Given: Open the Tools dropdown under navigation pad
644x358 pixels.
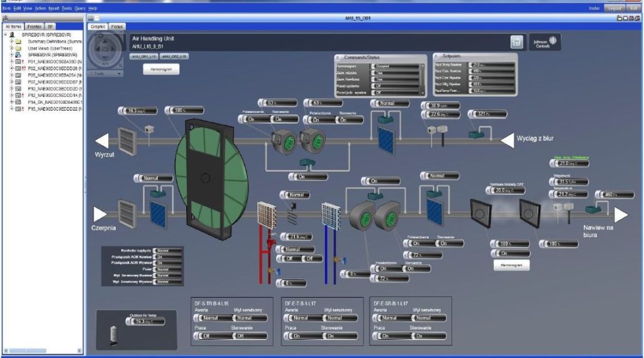Looking at the screenshot, I should (106, 74).
